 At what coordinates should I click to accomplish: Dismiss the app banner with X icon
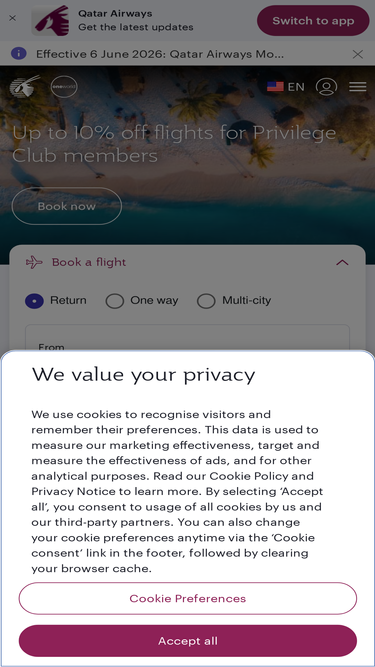tap(13, 18)
